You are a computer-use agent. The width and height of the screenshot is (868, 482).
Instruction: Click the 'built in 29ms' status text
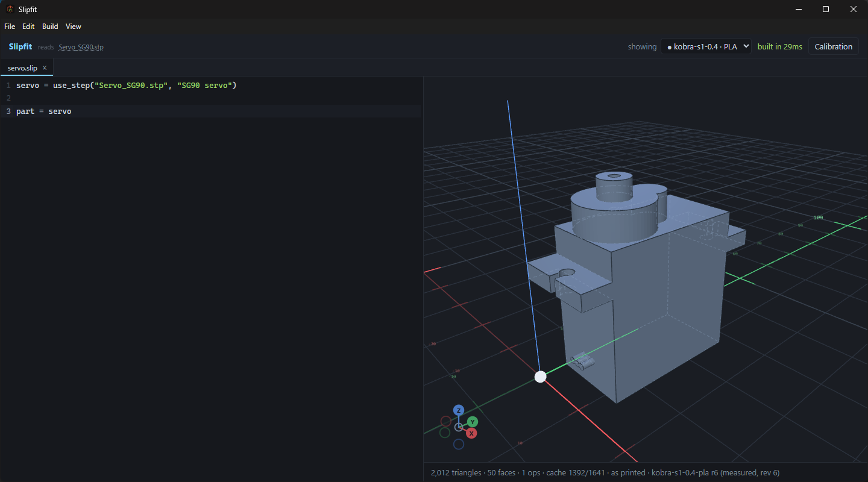tap(779, 46)
